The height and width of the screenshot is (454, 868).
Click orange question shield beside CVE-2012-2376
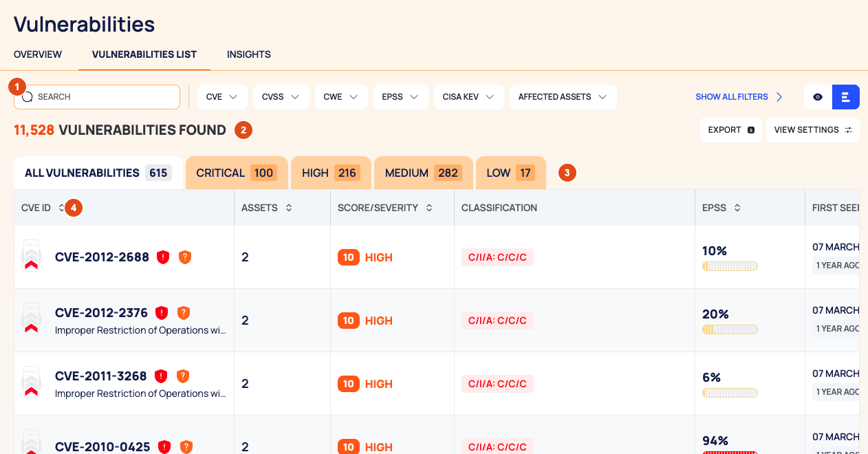[x=184, y=313]
